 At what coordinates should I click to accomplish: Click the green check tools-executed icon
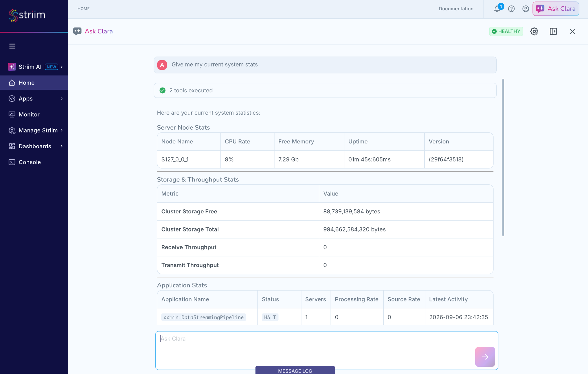pyautogui.click(x=163, y=91)
